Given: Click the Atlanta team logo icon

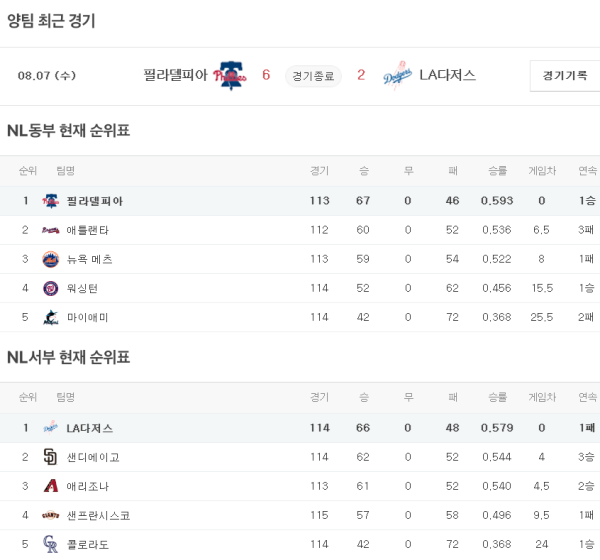Looking at the screenshot, I should click(x=50, y=230).
